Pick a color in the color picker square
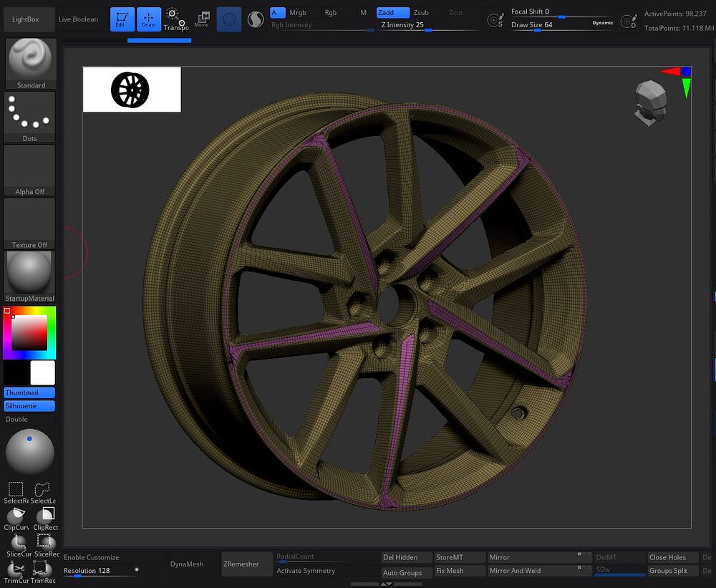The height and width of the screenshot is (588, 716). coord(29,332)
